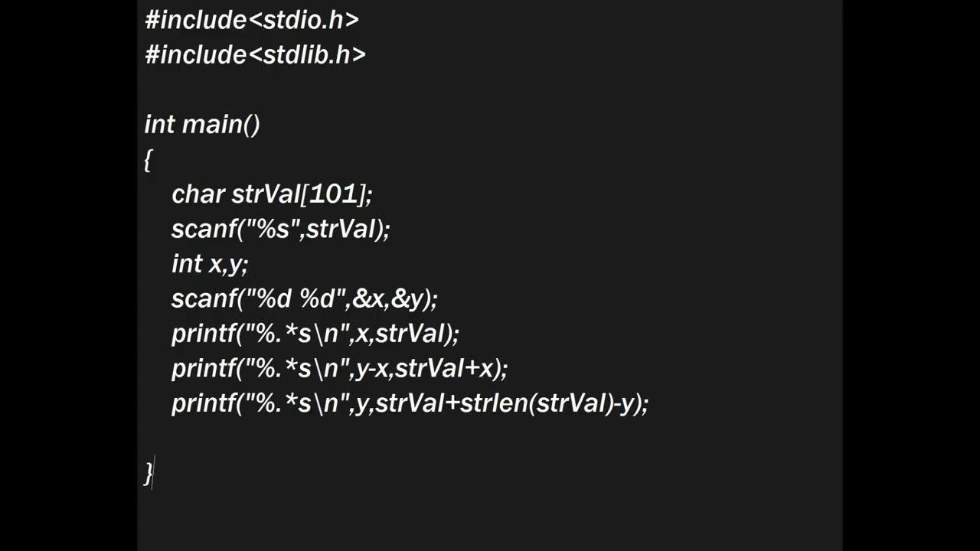Click the opening curly brace
980x551 pixels.
pos(148,160)
